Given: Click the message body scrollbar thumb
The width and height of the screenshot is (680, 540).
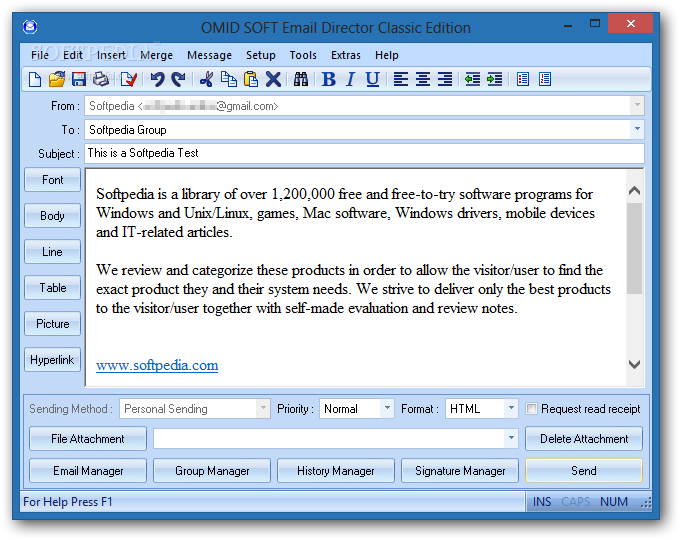Looking at the screenshot, I should click(634, 248).
